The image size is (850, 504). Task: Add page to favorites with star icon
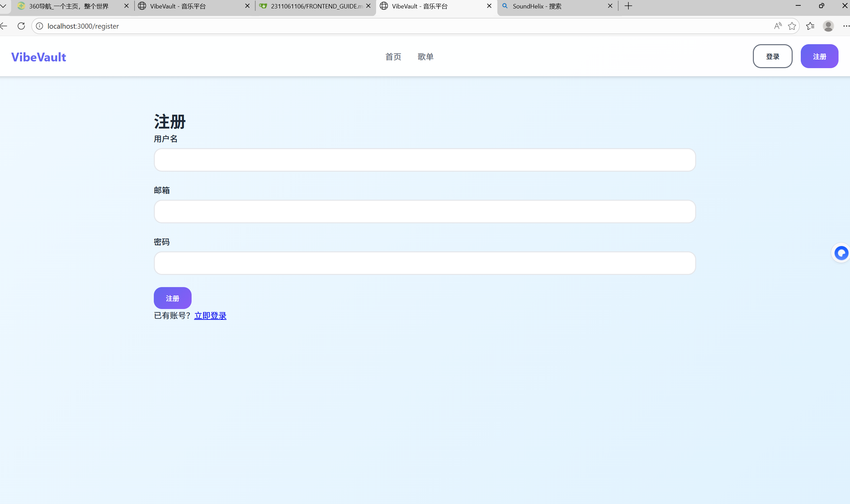coord(792,26)
